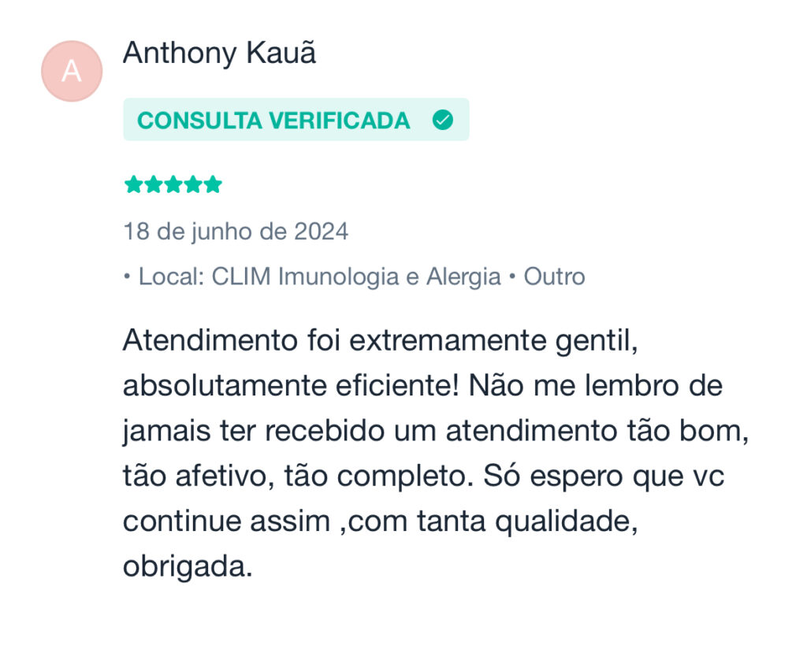Click the second green rating star

click(154, 184)
